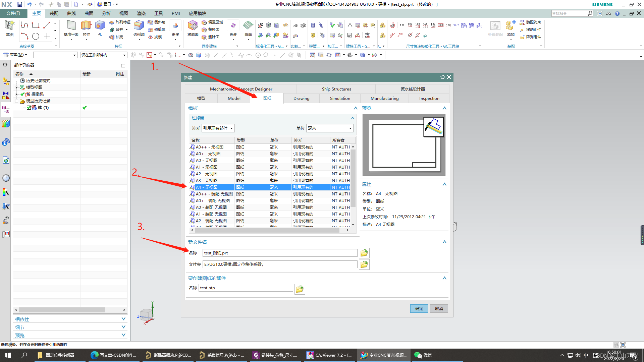The image size is (644, 362).
Task: Collapse the 模型历史记录 tree node
Action: pyautogui.click(x=16, y=101)
